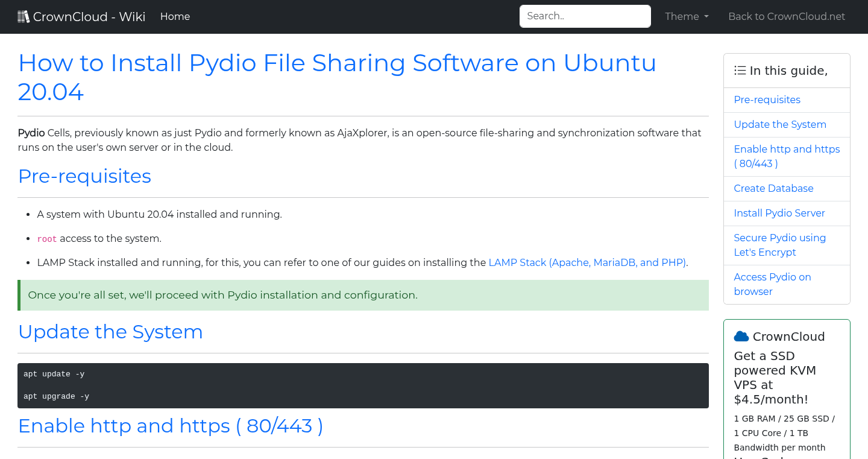Click the list icon next to 'In this guide'
This screenshot has height=459, width=868.
(740, 70)
